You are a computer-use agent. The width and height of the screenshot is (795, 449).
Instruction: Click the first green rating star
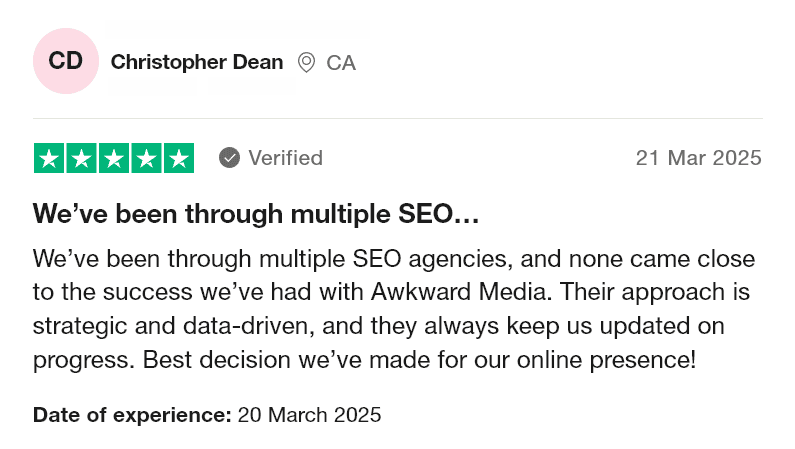point(49,158)
